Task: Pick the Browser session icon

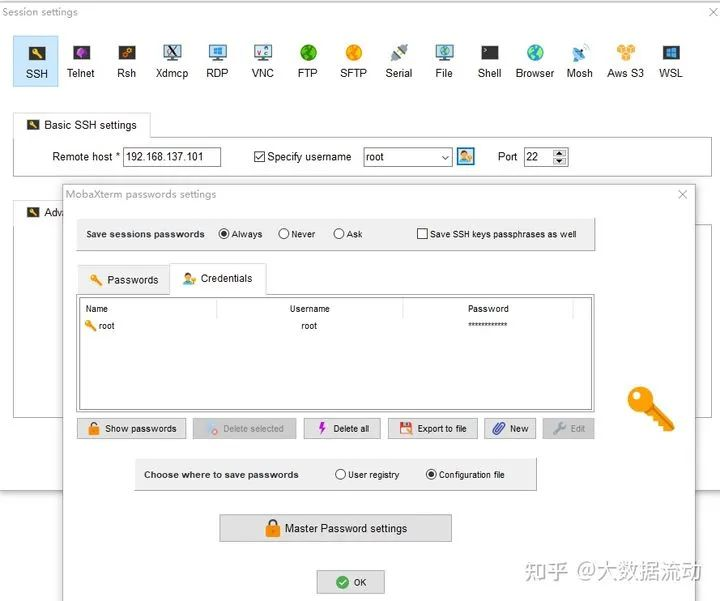Action: pyautogui.click(x=535, y=61)
